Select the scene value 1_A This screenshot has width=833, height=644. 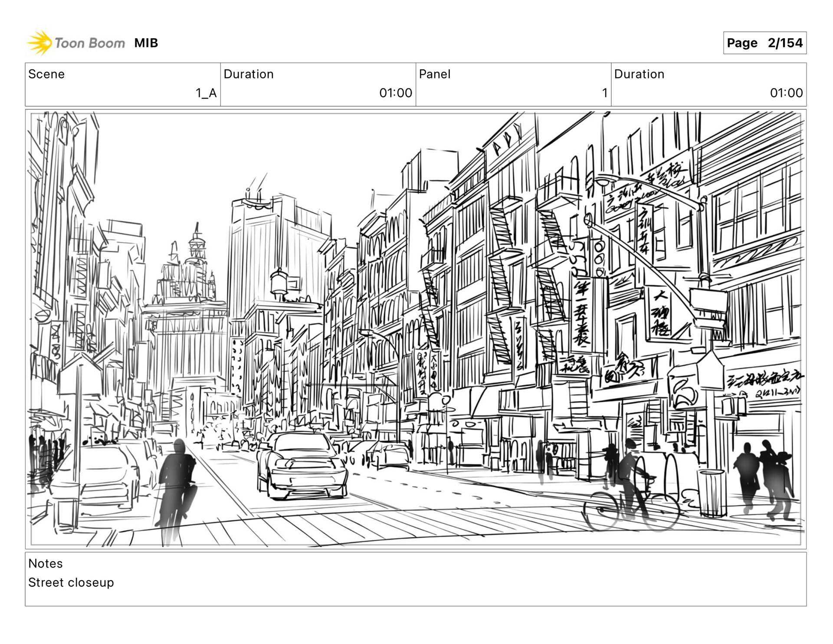tap(206, 93)
